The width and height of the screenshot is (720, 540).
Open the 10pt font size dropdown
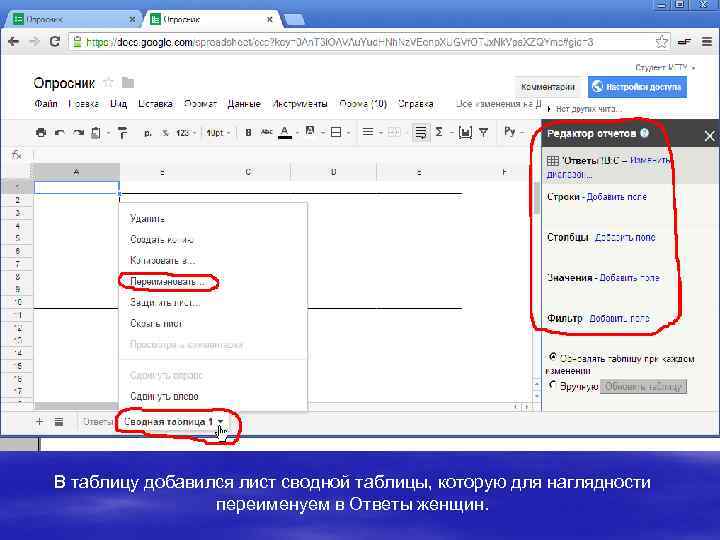[217, 133]
